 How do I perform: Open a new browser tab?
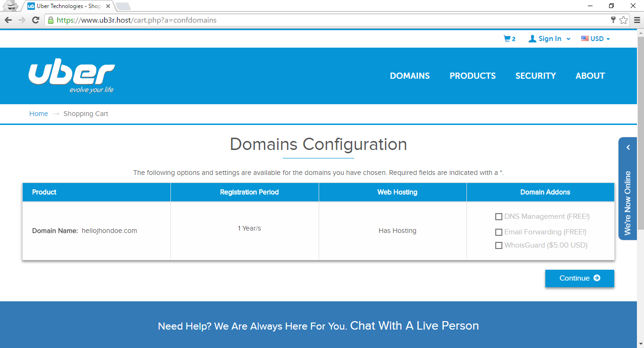pos(123,6)
